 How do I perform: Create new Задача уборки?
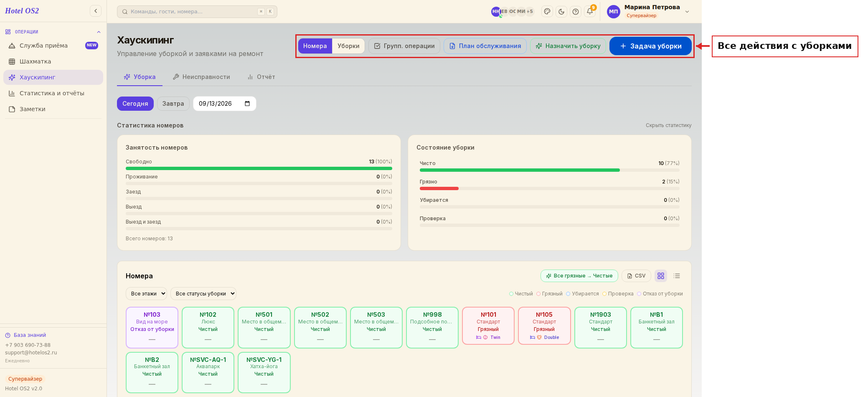click(x=650, y=46)
